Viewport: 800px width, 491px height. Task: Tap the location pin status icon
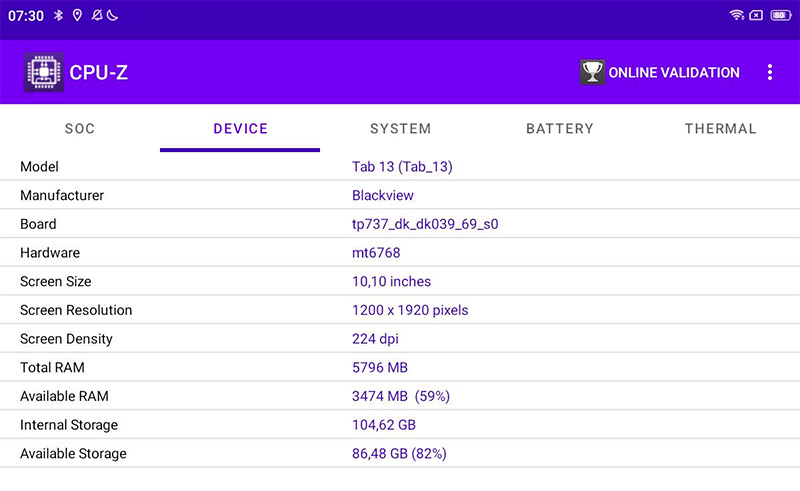(x=77, y=16)
